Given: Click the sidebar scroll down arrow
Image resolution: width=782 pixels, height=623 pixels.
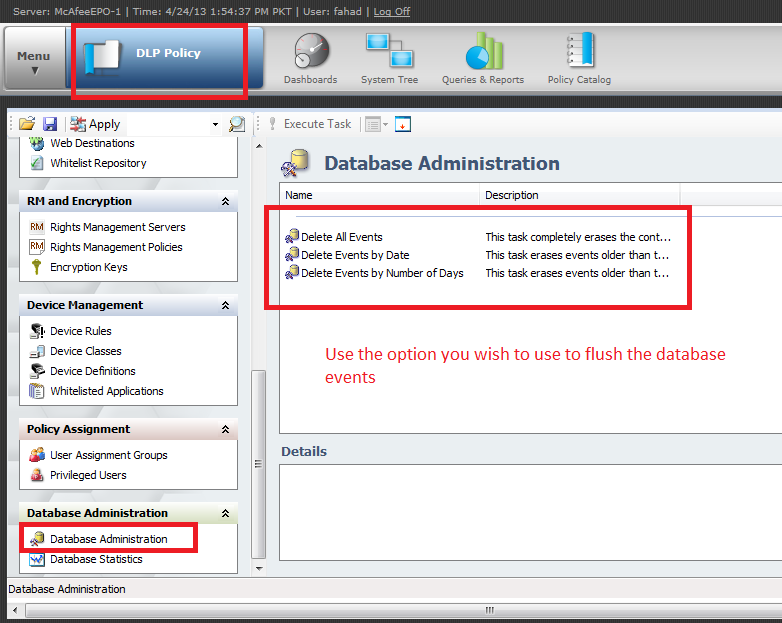Looking at the screenshot, I should 259,568.
